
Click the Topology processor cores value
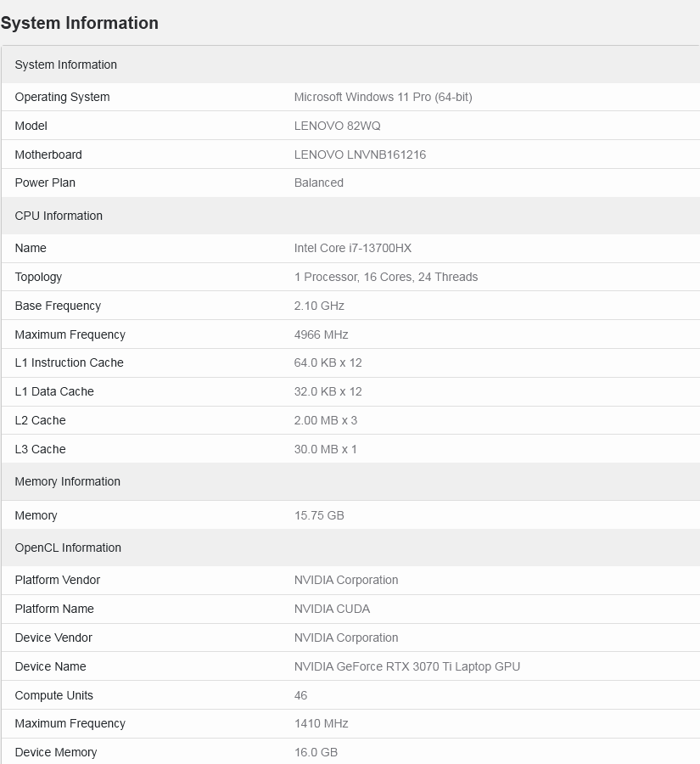click(385, 277)
